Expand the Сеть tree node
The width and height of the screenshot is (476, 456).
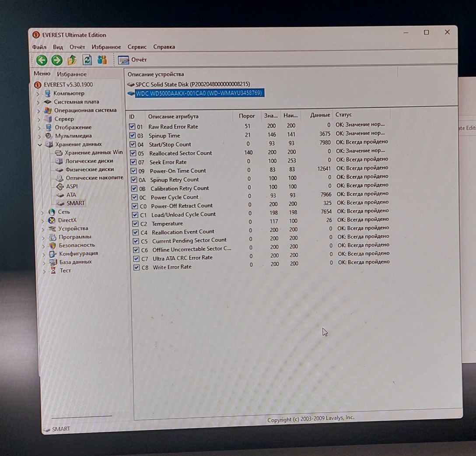tap(42, 213)
